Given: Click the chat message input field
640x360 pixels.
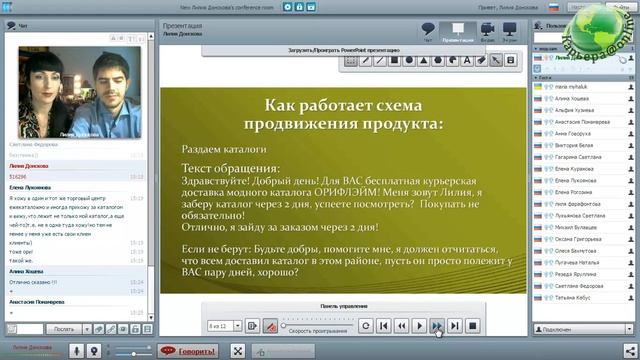Looking at the screenshot, I should 30,329.
